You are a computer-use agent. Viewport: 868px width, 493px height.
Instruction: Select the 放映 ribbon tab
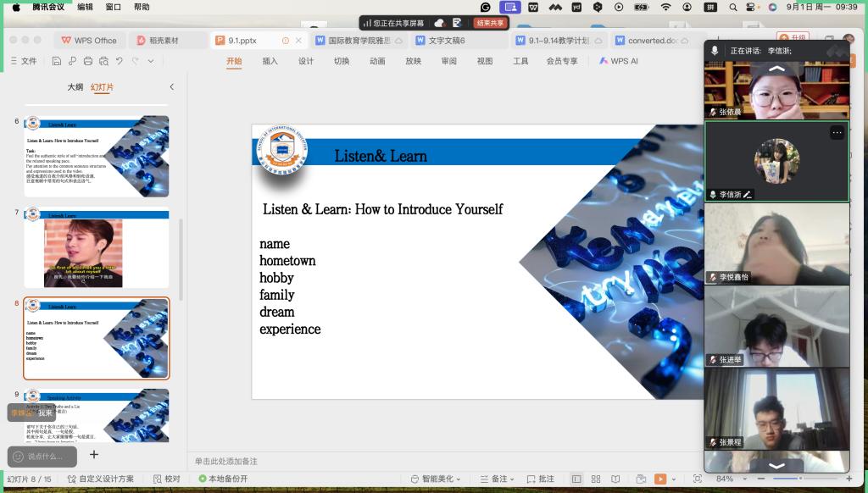click(414, 61)
